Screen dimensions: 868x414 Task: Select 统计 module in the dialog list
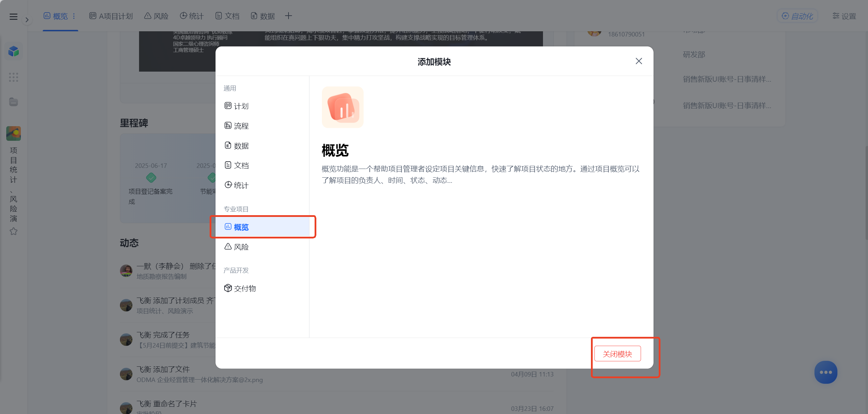click(x=262, y=185)
